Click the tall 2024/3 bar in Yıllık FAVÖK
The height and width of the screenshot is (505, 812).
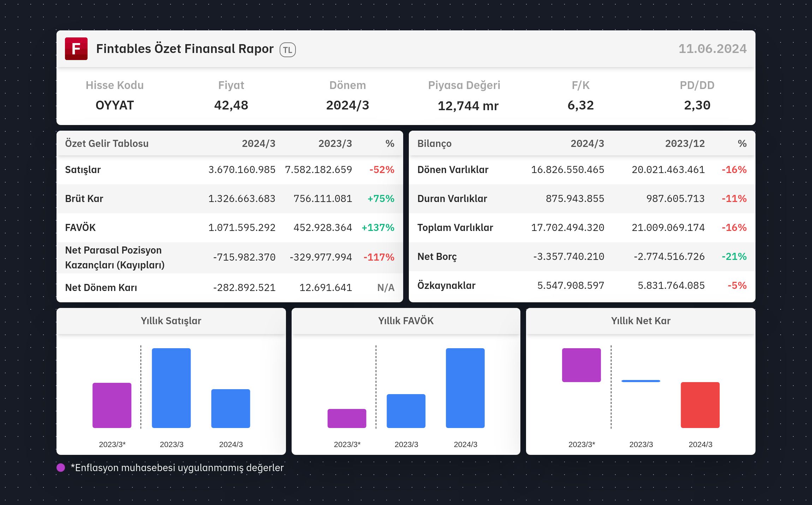[465, 388]
